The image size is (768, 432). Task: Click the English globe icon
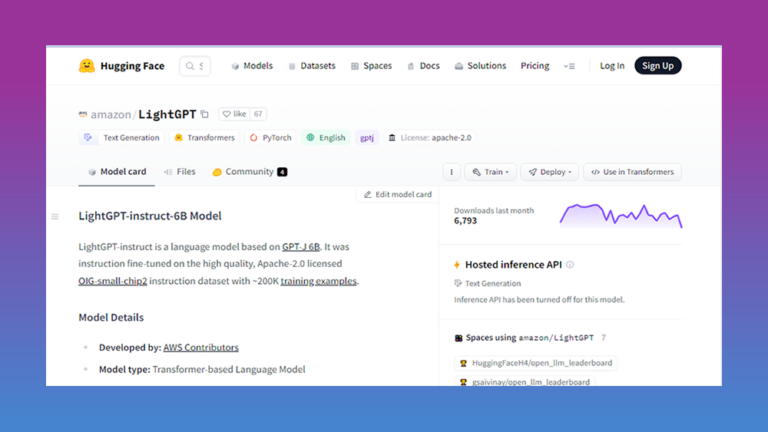click(311, 138)
